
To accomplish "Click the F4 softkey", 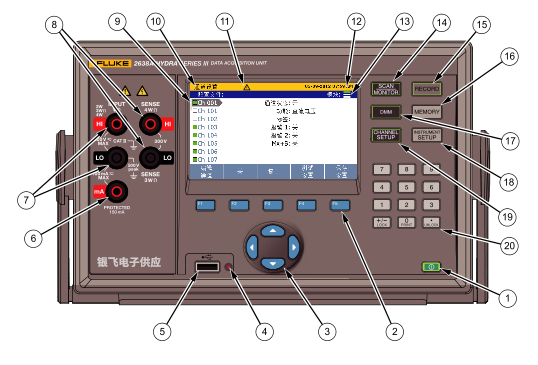I will click(x=306, y=205).
